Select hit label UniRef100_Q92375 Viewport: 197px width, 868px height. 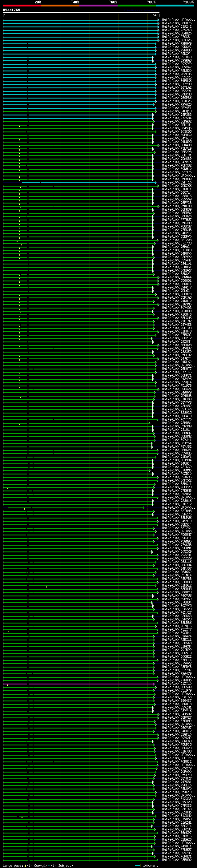click(x=177, y=172)
